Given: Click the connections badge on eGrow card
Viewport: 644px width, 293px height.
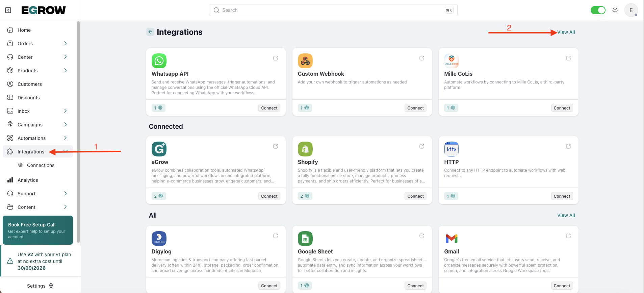Looking at the screenshot, I should [158, 196].
